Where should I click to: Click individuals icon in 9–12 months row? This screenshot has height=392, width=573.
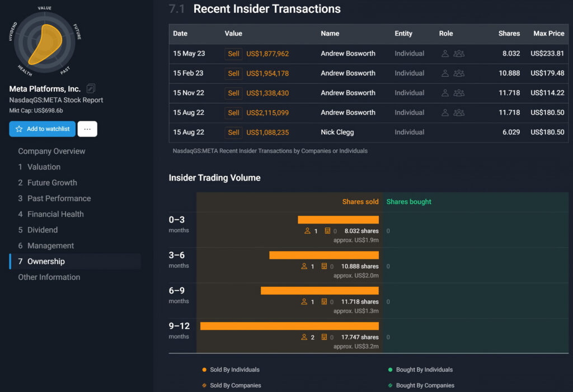tap(304, 337)
